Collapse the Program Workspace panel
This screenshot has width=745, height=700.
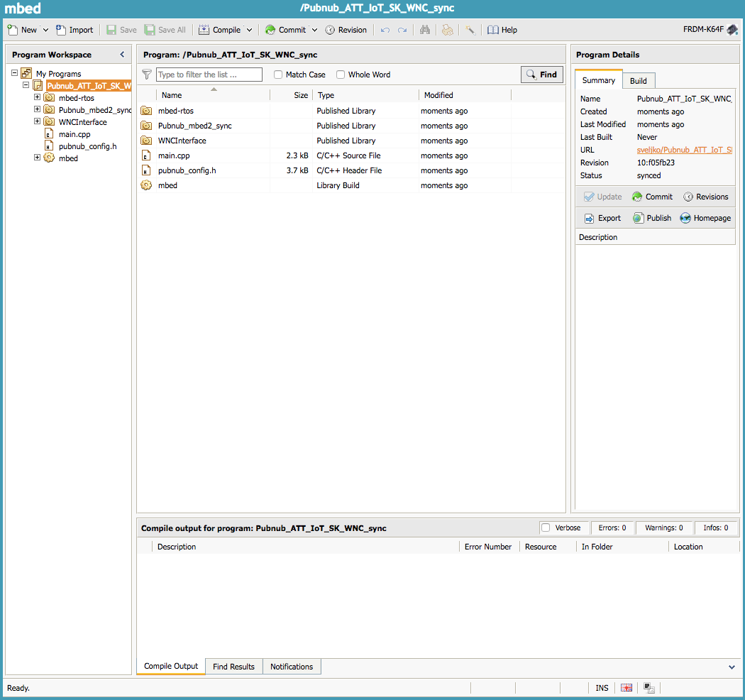coord(122,55)
